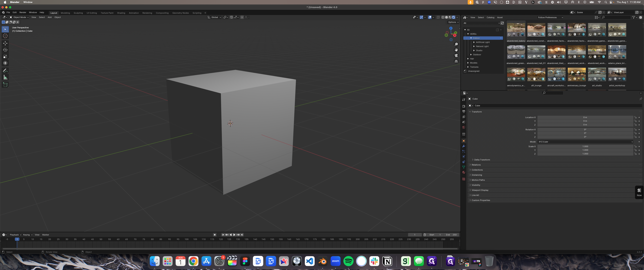Select the Move tool
Screen dimensions: 644x270
coord(5,43)
